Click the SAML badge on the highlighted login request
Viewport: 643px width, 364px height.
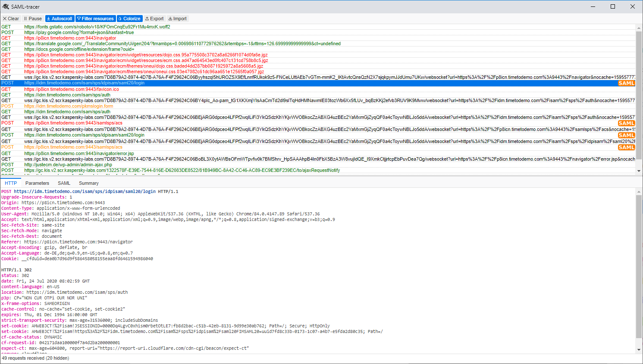pos(627,83)
